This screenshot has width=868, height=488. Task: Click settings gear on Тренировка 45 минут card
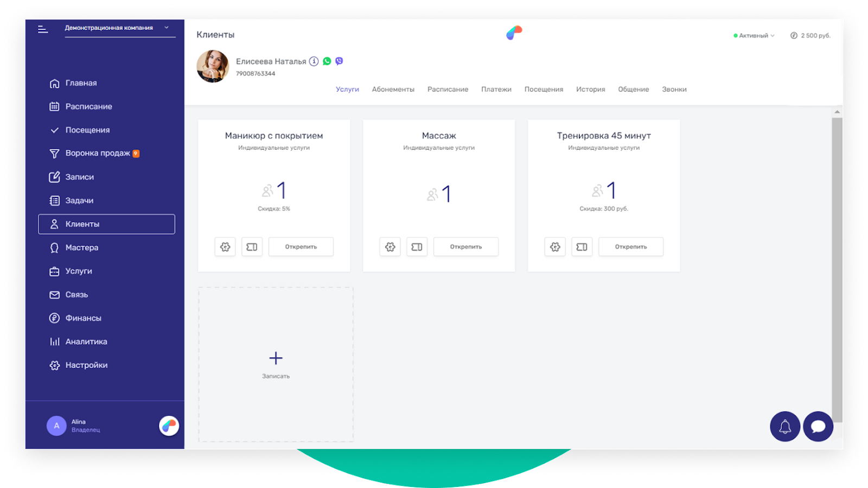click(x=555, y=247)
